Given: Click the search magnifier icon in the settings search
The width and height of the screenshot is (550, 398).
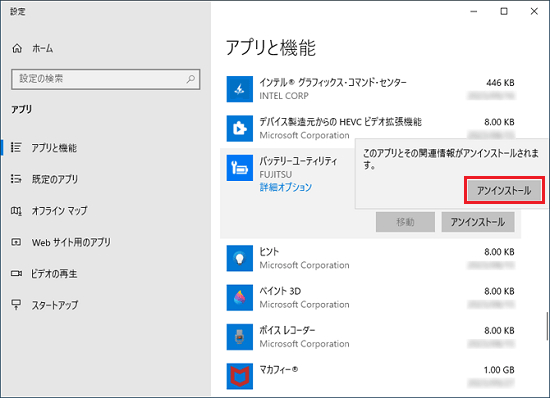Looking at the screenshot, I should [x=190, y=79].
